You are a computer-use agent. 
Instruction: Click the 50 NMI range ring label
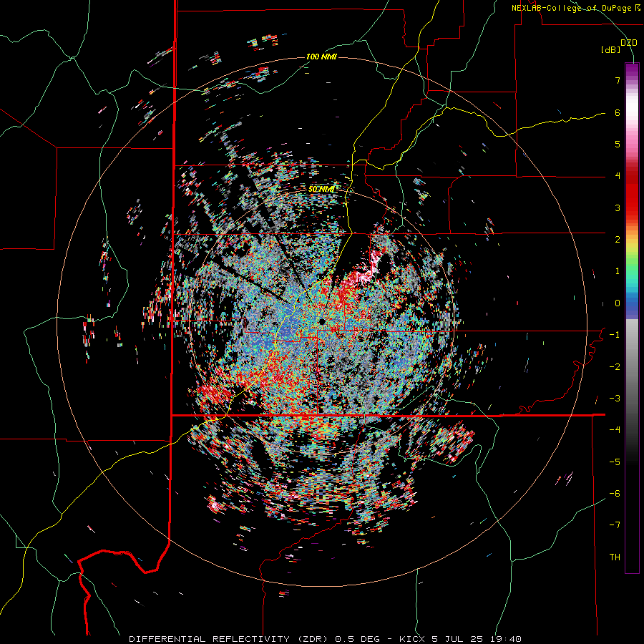pyautogui.click(x=321, y=190)
